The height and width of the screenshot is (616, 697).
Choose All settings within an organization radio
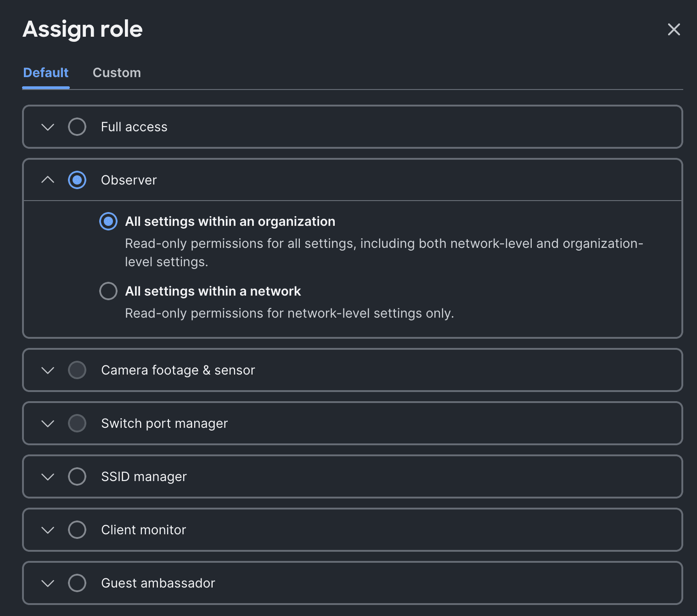[x=108, y=221]
